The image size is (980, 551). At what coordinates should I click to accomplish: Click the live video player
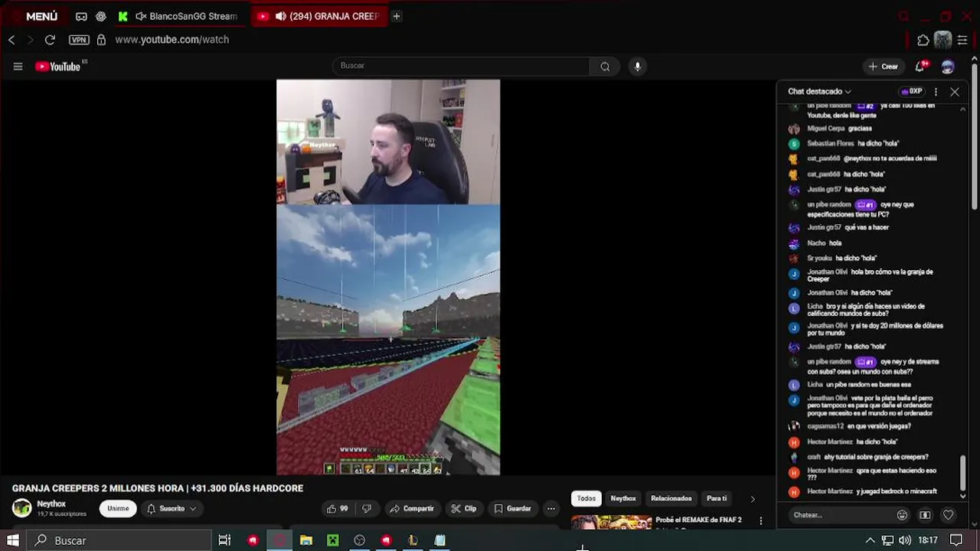pos(388,277)
